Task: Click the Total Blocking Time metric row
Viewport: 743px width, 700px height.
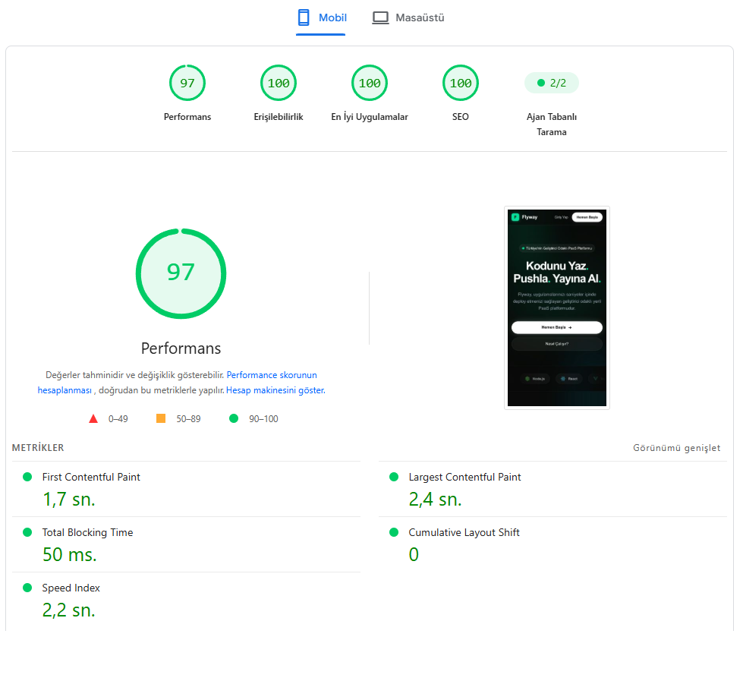Action: (x=186, y=544)
